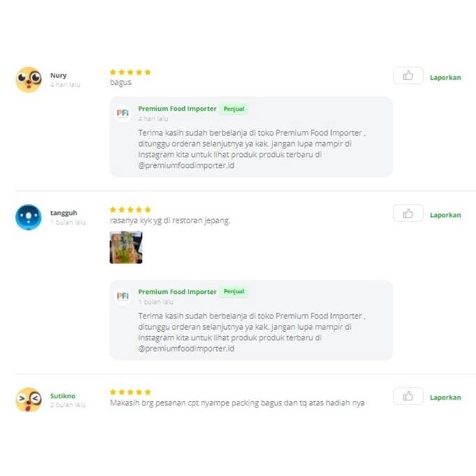Screen dimensions: 476x476
Task: Click the username Nury
Action: pos(58,76)
